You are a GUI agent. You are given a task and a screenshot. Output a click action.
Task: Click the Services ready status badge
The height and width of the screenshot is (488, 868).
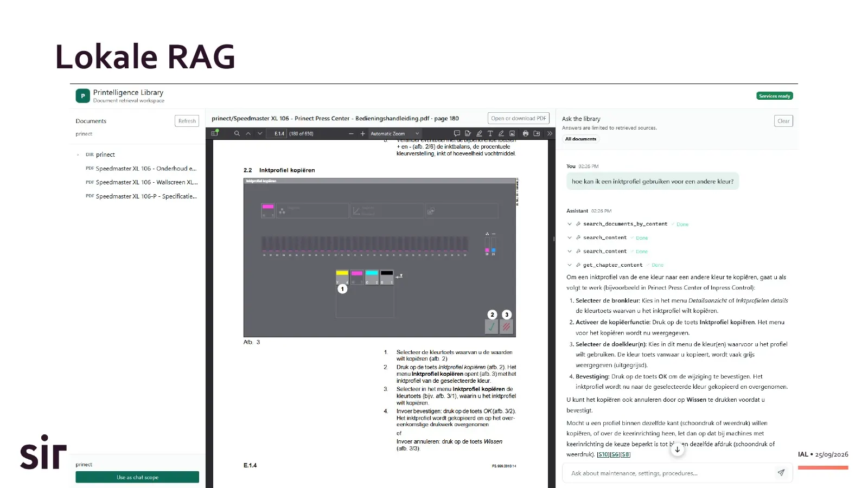[x=775, y=96]
